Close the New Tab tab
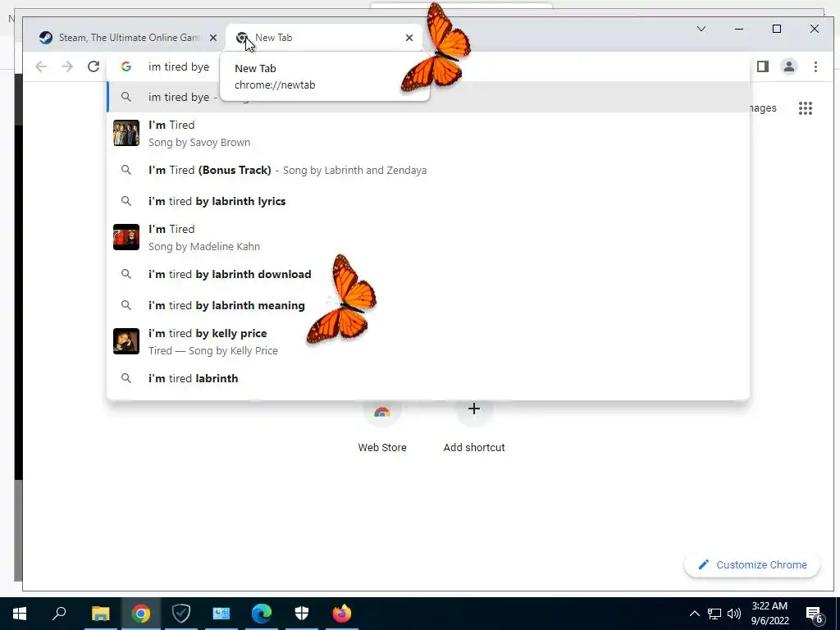This screenshot has height=630, width=840. click(409, 38)
